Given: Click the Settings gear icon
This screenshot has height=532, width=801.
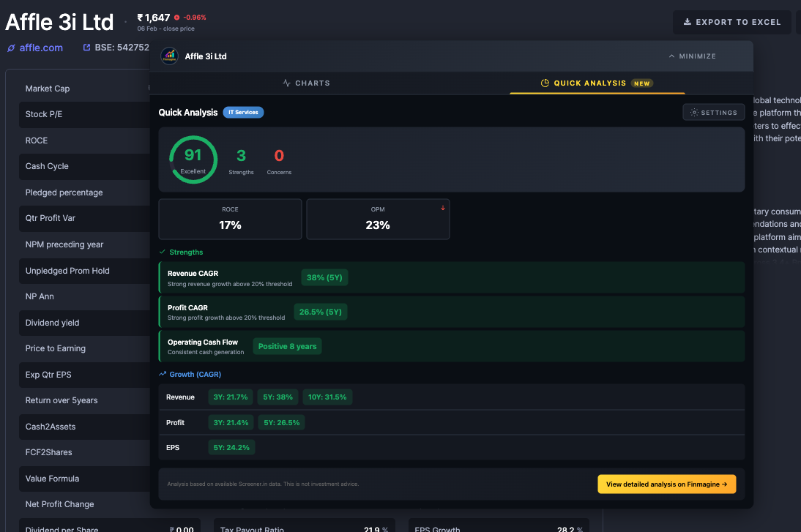Looking at the screenshot, I should [x=693, y=113].
